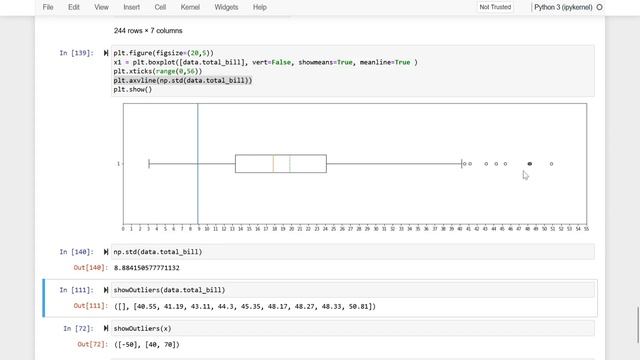Open the Help menu
This screenshot has height=360, width=640.
click(x=260, y=7)
